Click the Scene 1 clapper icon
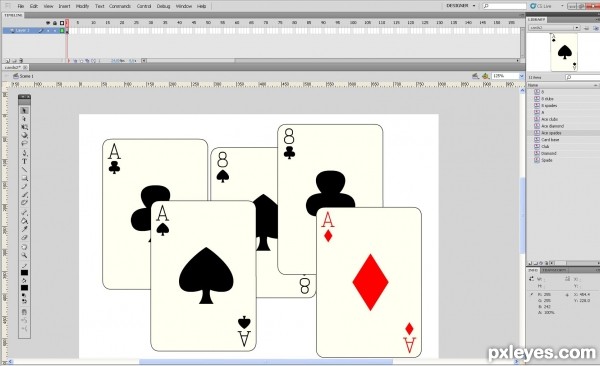The image size is (600, 366). [16, 76]
